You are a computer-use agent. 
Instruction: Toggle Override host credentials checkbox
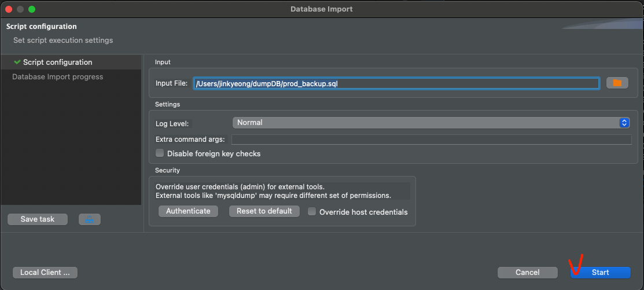[x=312, y=212]
